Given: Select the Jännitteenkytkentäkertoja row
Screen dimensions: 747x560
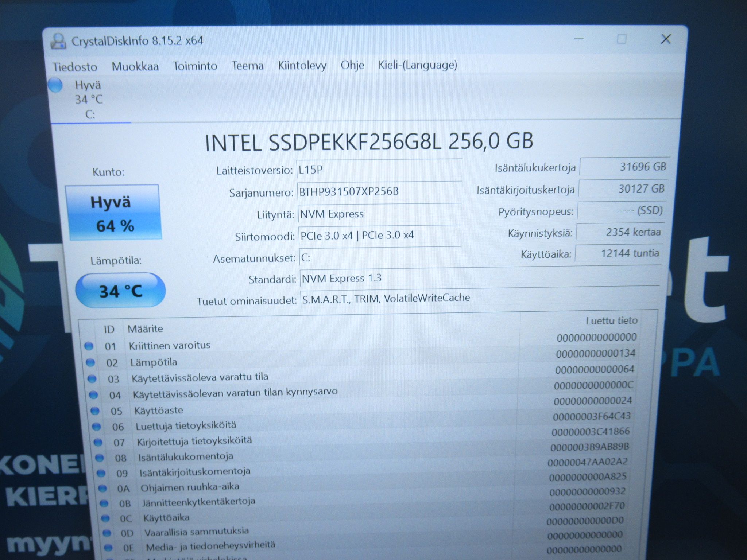Looking at the screenshot, I should click(x=368, y=498).
